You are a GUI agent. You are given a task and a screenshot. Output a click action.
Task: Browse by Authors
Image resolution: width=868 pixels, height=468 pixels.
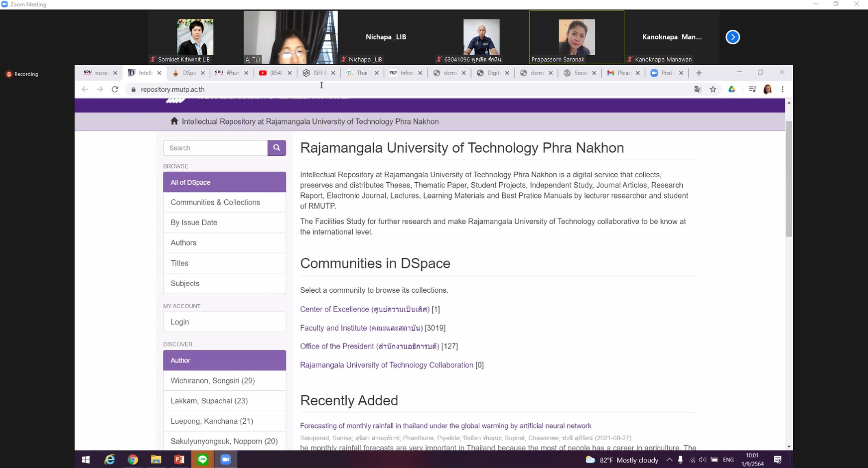(225, 243)
